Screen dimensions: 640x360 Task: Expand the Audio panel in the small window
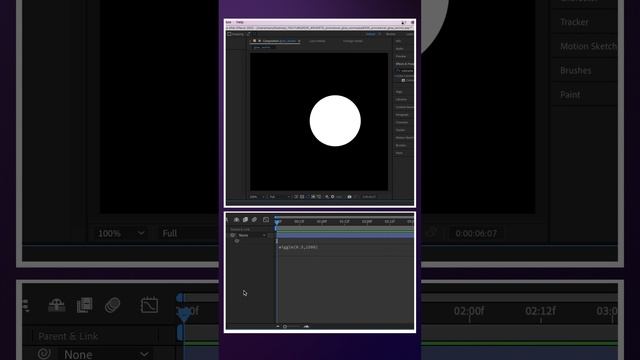tap(400, 49)
